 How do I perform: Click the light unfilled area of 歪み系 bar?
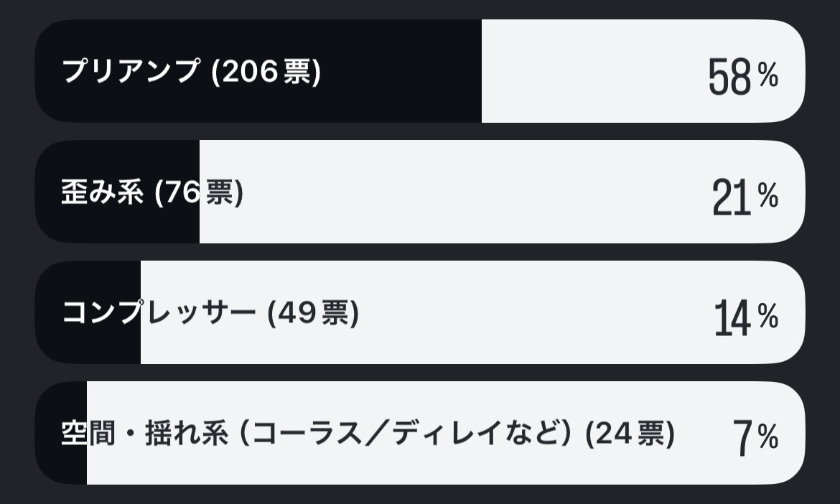467,192
